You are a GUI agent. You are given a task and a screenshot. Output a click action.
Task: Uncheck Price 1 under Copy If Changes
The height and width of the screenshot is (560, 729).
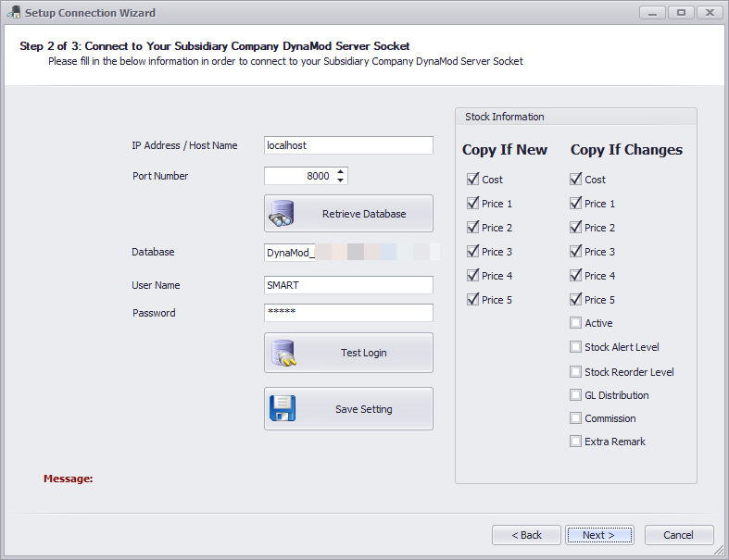coord(575,203)
